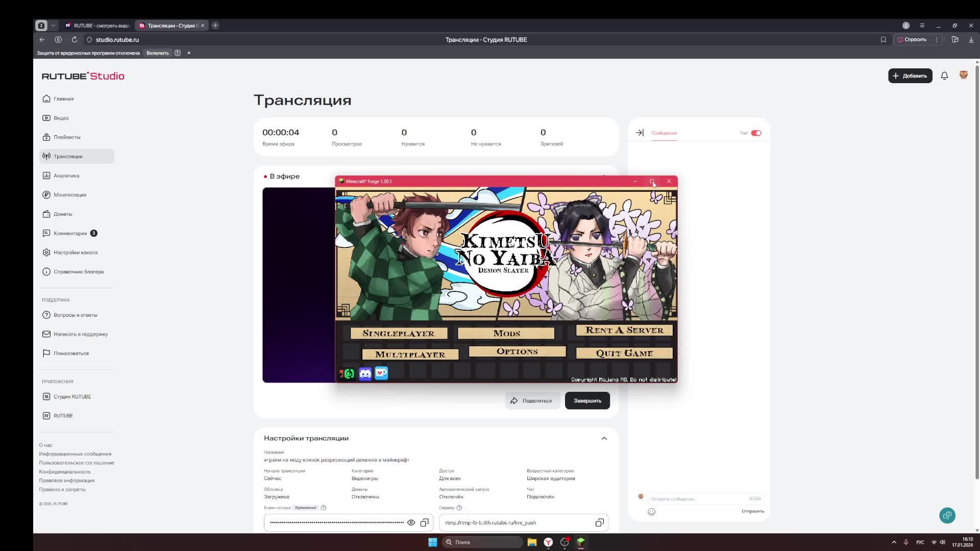Viewport: 980px width, 551px height.
Task: Open Аналитика in the sidebar
Action: (x=66, y=176)
